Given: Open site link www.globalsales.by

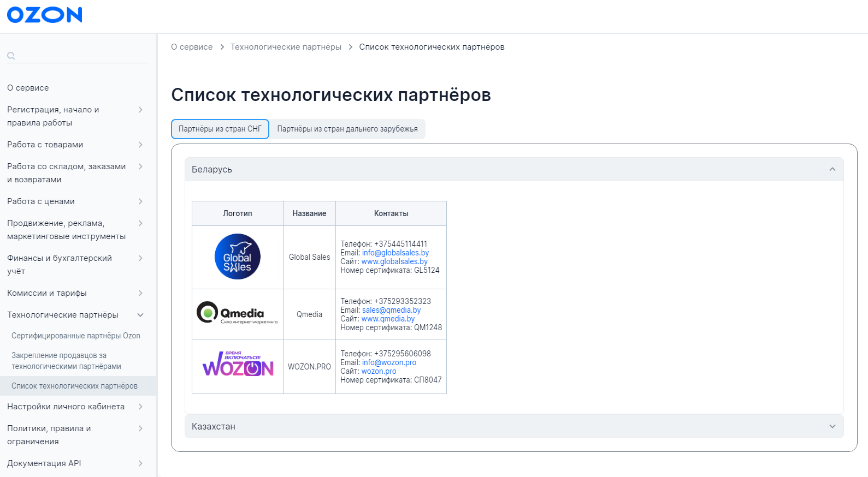Looking at the screenshot, I should 394,261.
